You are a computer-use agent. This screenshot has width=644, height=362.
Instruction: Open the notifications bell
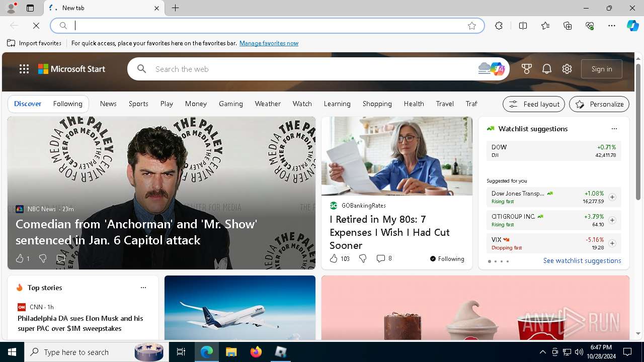click(547, 69)
